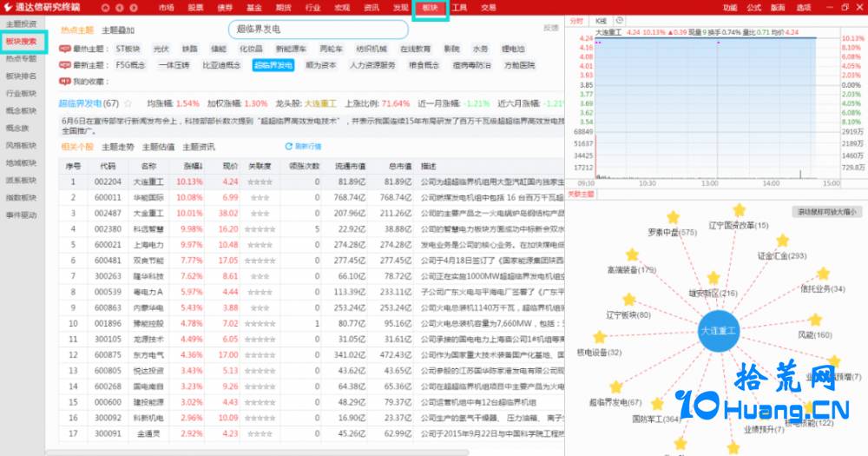This screenshot has width=868, height=456.
Task: Choose the 光伏 hot theme tag
Action: tap(161, 49)
